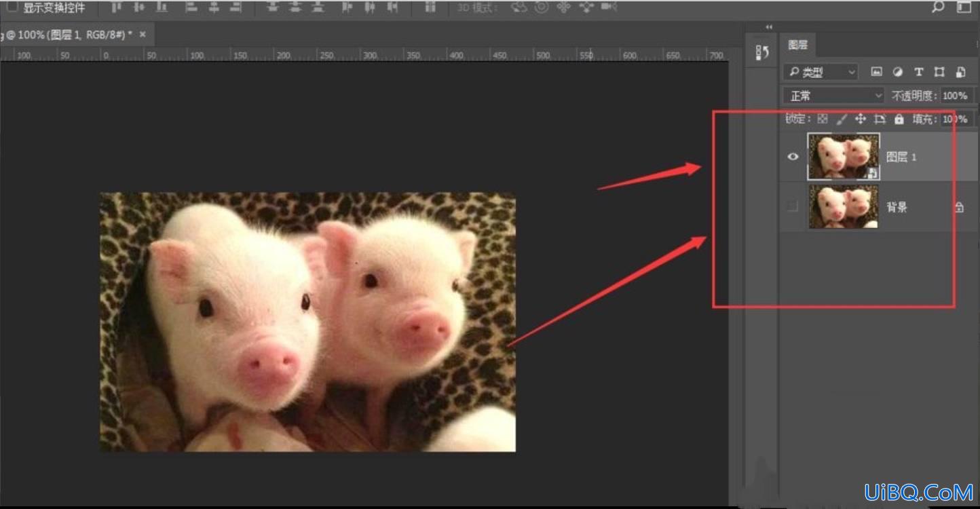Close the document tab

[143, 35]
